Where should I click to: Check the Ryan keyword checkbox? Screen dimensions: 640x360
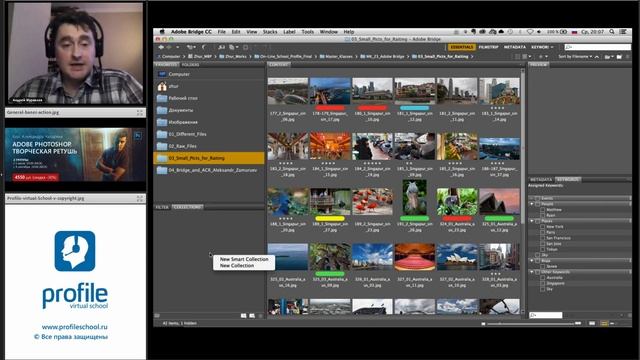point(542,215)
